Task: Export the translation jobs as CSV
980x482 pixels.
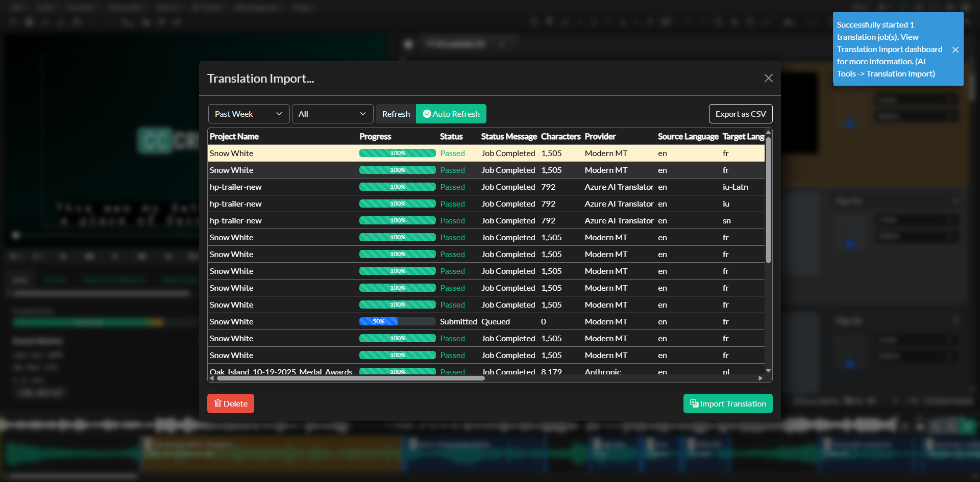Action: point(740,114)
